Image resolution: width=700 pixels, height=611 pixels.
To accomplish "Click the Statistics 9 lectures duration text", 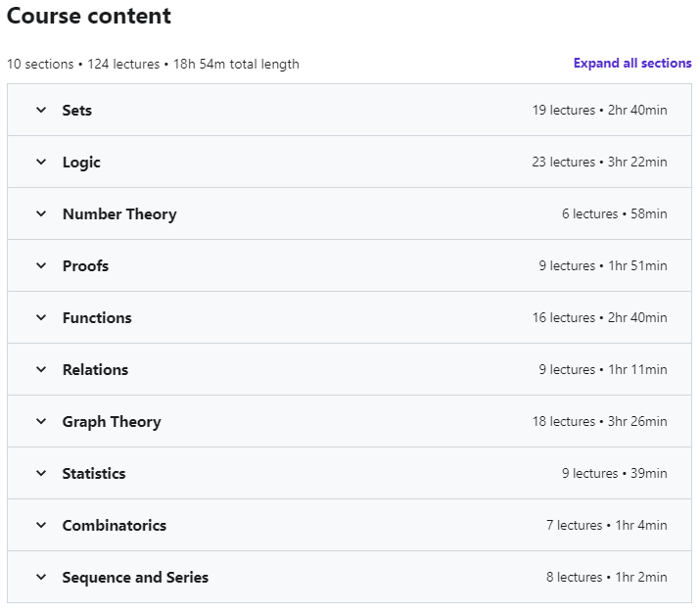I will tap(614, 474).
